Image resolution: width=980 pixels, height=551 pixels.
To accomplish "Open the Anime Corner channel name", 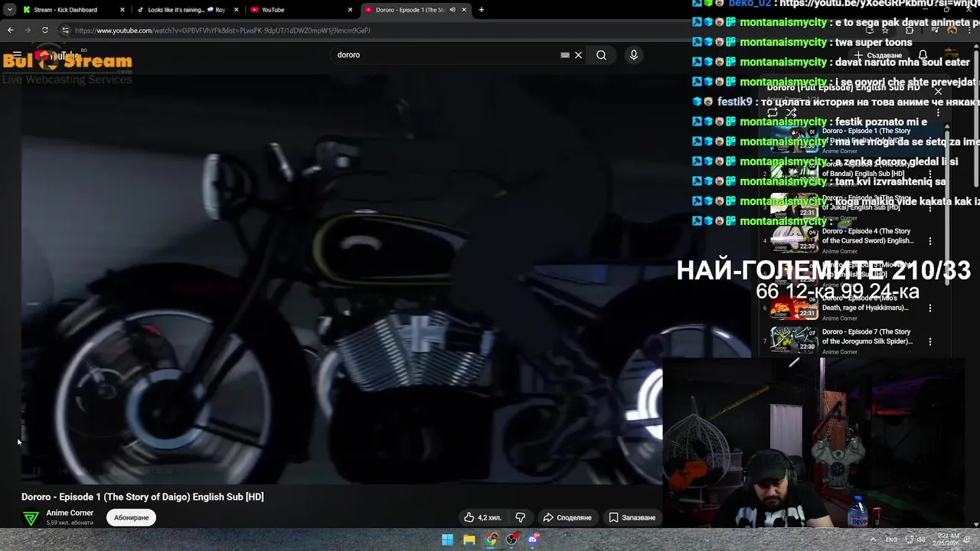I will (x=70, y=513).
